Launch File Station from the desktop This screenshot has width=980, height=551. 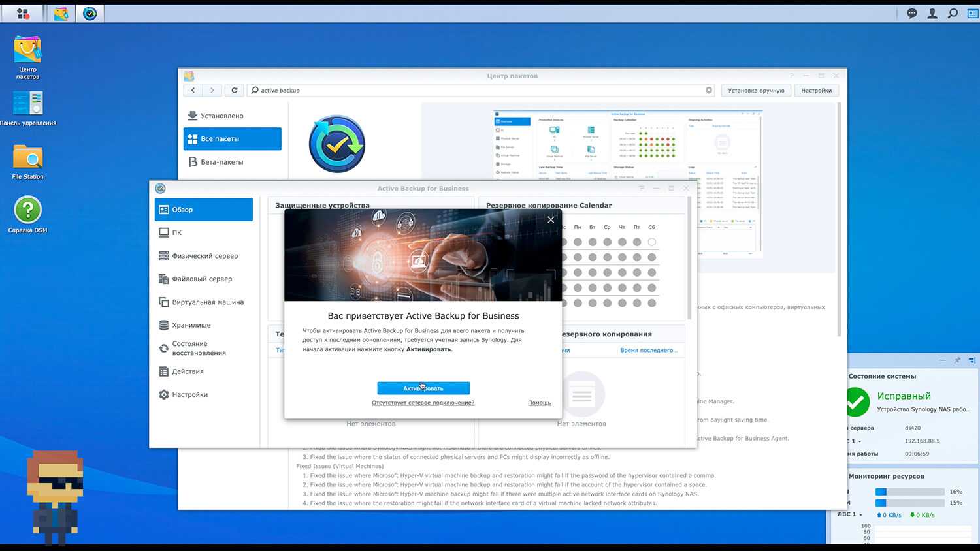coord(27,159)
